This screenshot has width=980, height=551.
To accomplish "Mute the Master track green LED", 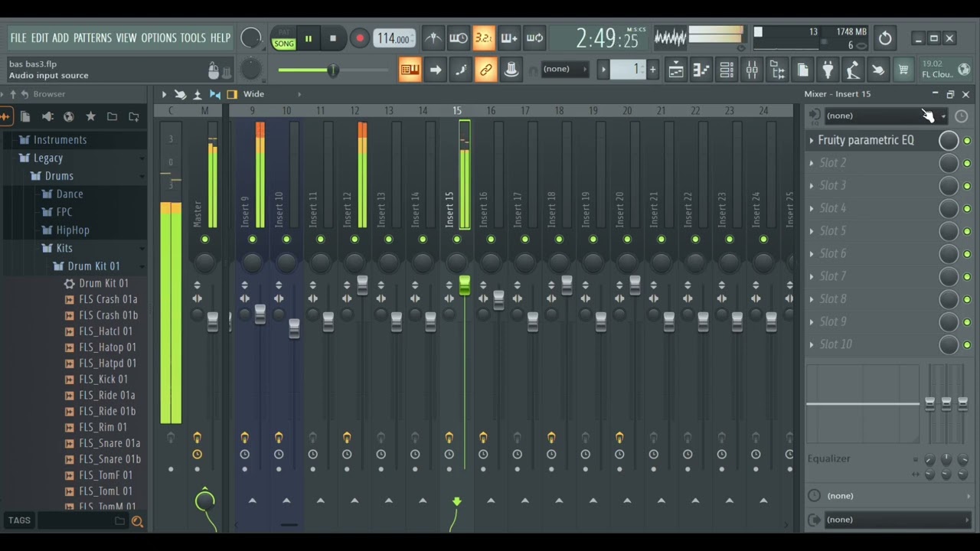I will click(204, 240).
